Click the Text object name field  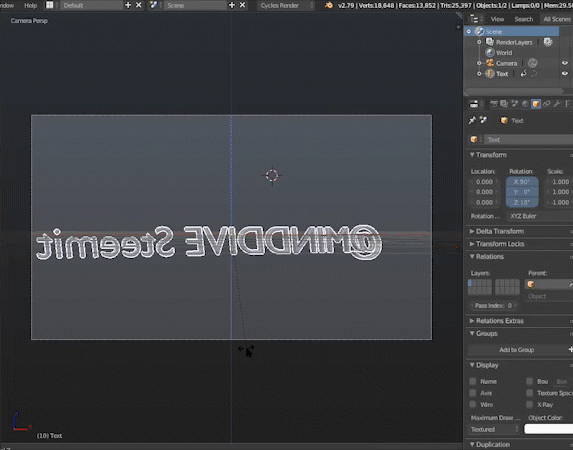coord(528,140)
